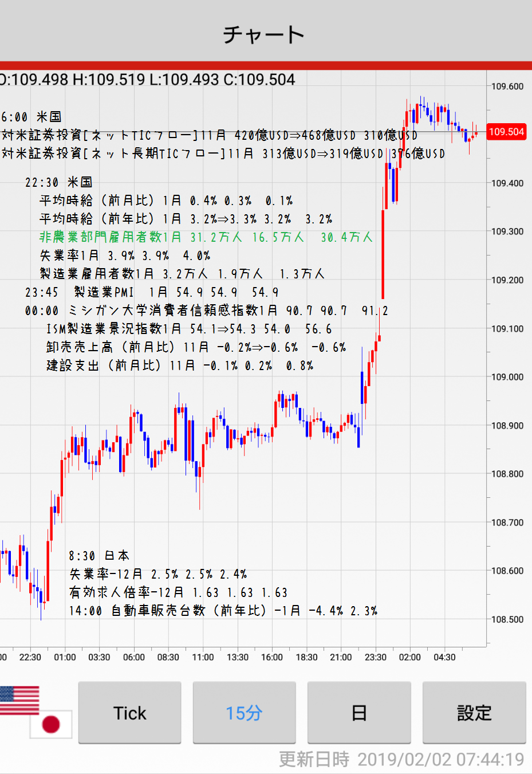Select the 自動車販売台数 indicator line
Screen dimensions: 532x774
click(x=223, y=611)
